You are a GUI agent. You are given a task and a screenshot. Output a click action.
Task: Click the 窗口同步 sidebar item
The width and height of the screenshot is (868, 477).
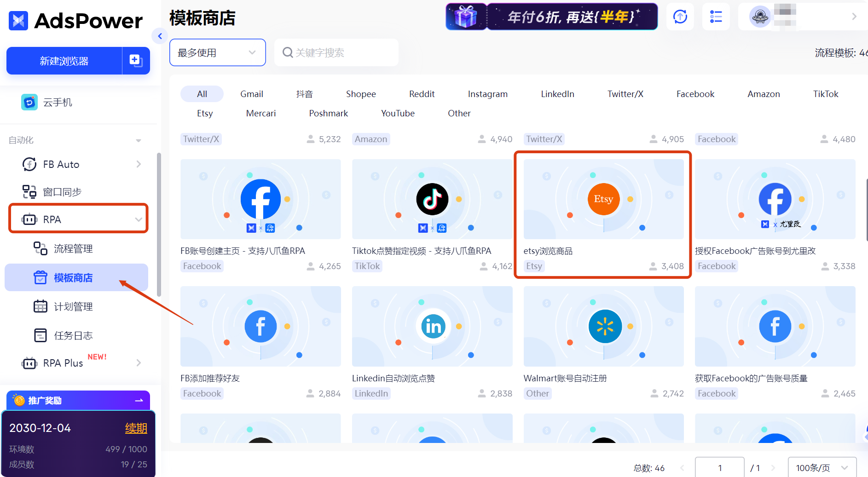pos(63,192)
